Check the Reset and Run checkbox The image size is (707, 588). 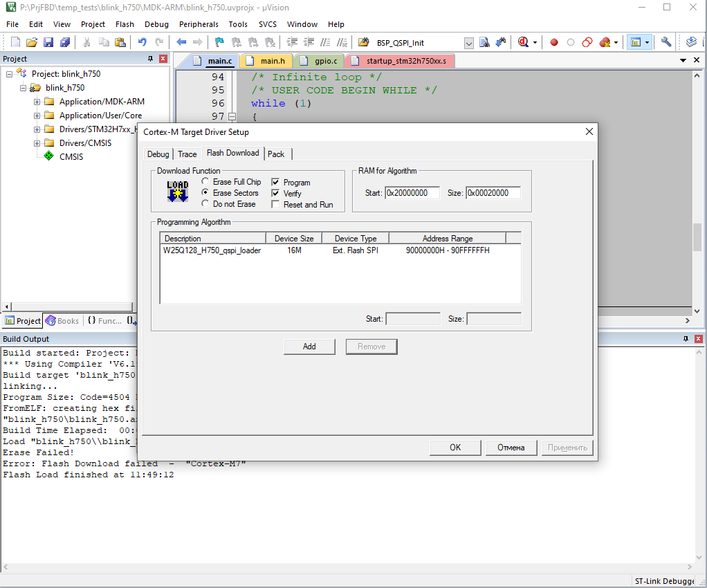[275, 205]
